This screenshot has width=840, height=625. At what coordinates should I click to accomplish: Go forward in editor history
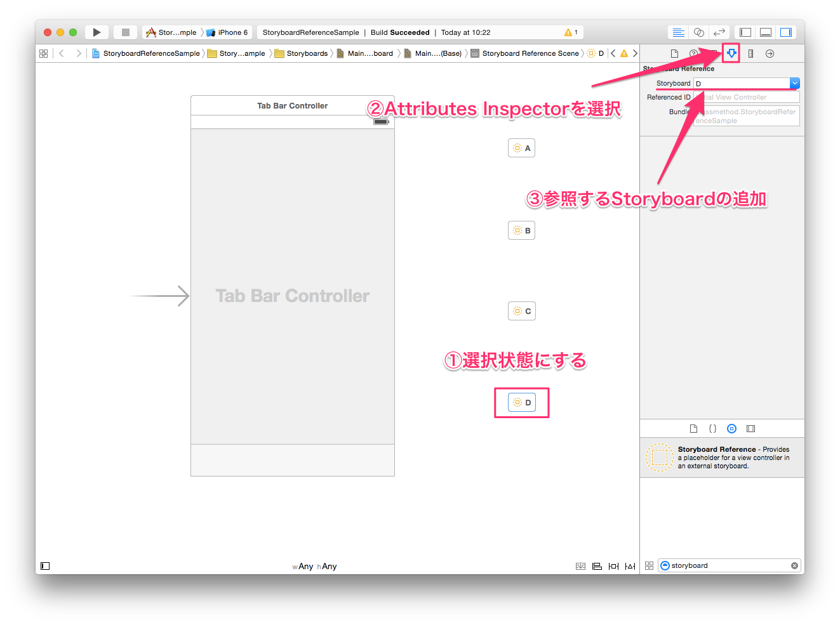[x=79, y=53]
